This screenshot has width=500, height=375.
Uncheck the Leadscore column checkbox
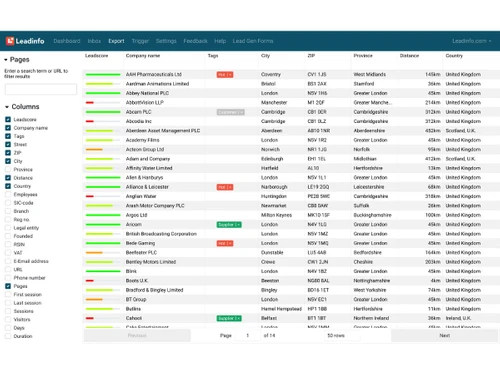click(x=8, y=119)
